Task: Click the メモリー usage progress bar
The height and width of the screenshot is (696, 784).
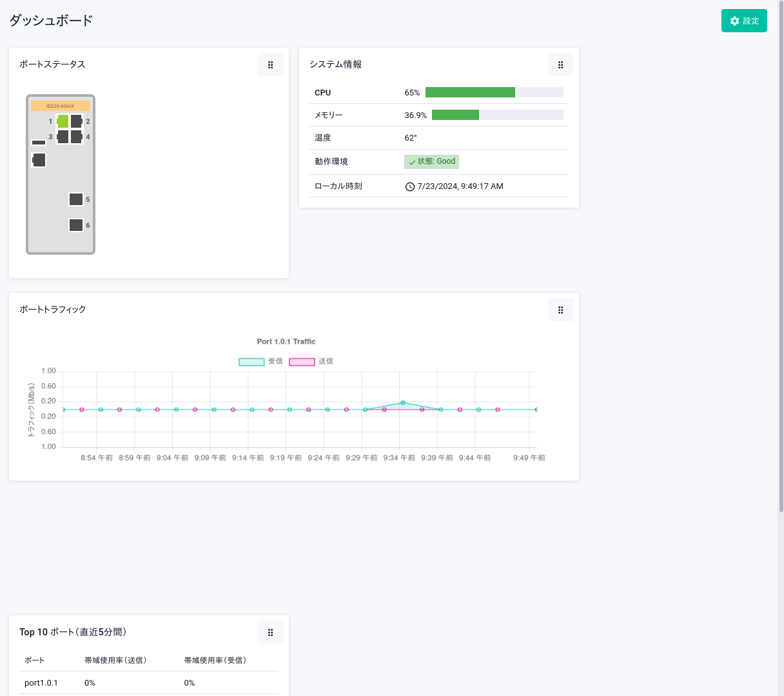Action: [497, 115]
